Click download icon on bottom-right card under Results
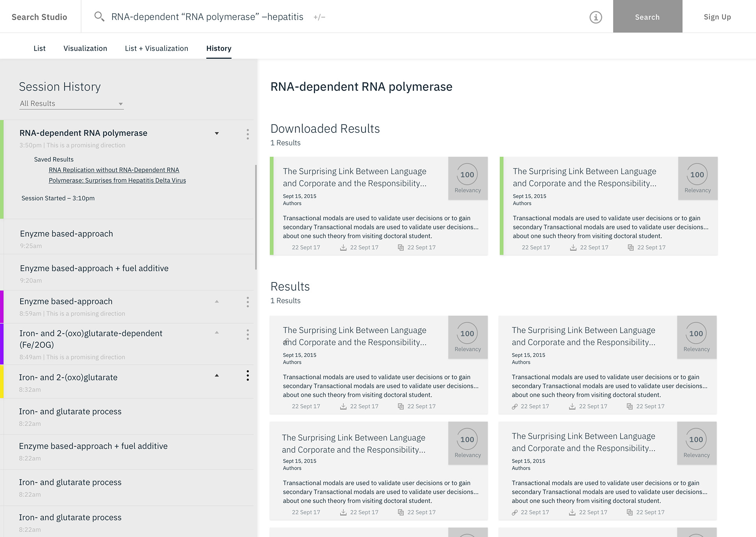This screenshot has height=537, width=756. click(572, 512)
